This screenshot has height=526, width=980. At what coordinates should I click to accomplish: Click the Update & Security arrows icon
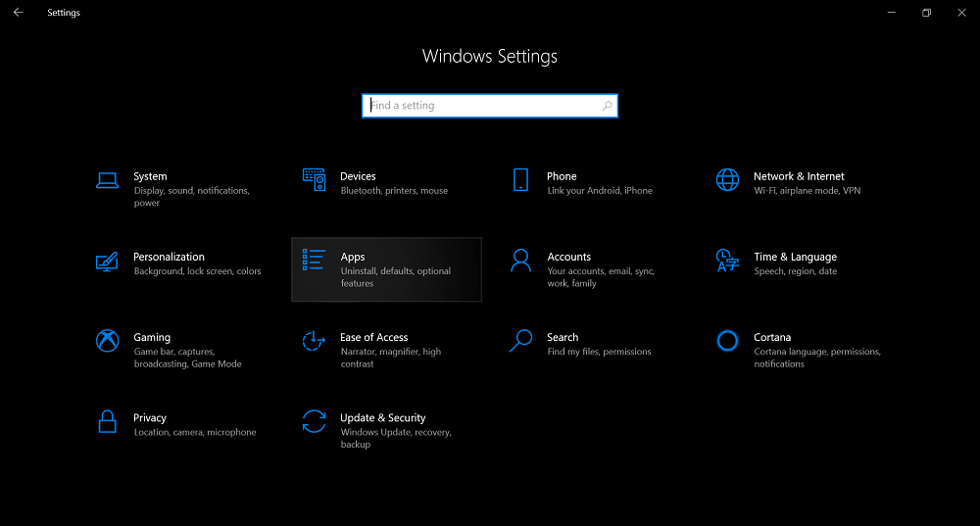(314, 421)
